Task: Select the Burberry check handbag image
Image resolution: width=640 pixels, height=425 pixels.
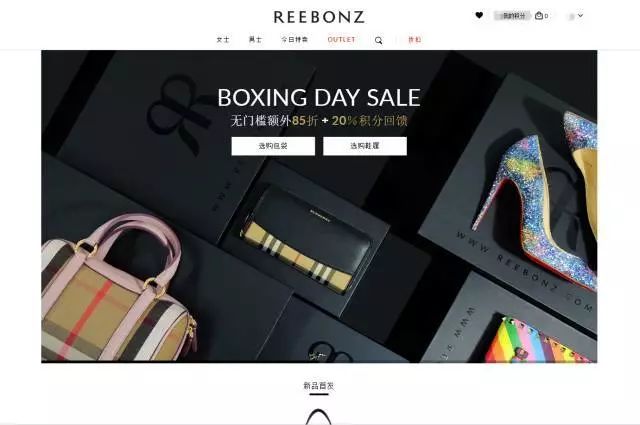Action: pyautogui.click(x=118, y=290)
